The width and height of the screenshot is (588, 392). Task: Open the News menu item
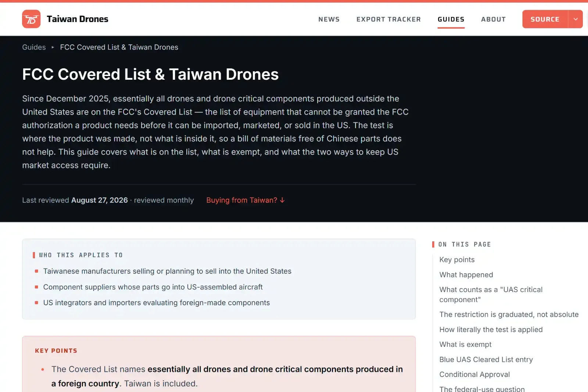[x=329, y=19]
